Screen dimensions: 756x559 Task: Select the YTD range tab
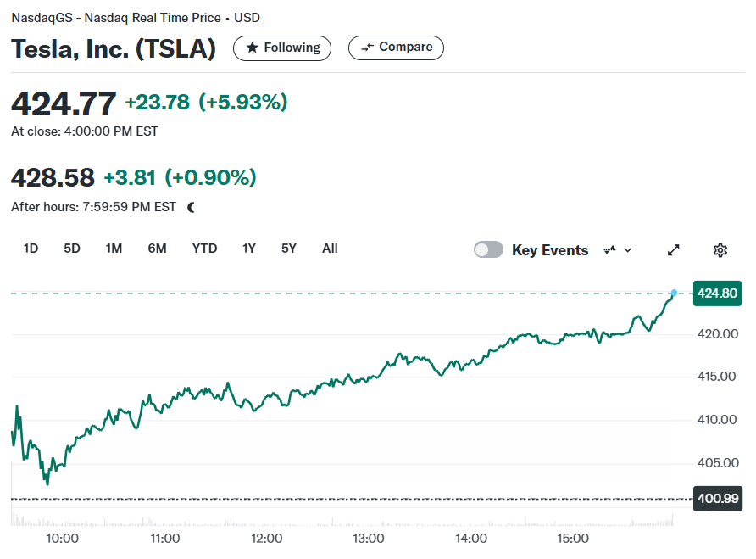tap(204, 249)
